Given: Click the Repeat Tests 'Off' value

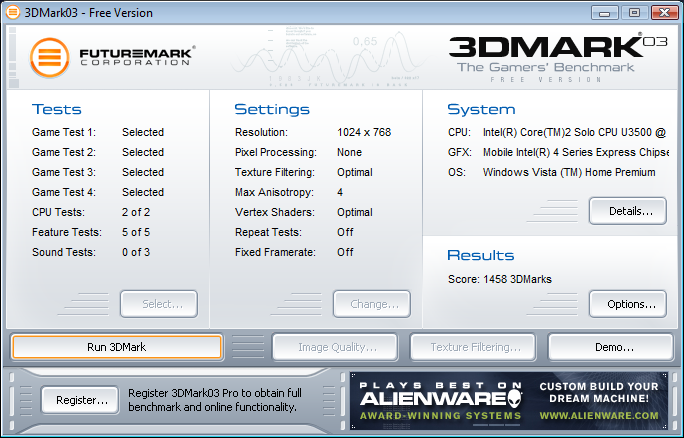Looking at the screenshot, I should click(x=345, y=233).
